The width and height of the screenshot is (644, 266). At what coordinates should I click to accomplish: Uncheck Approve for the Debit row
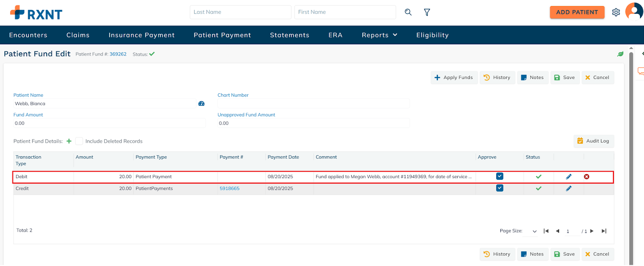pos(500,176)
